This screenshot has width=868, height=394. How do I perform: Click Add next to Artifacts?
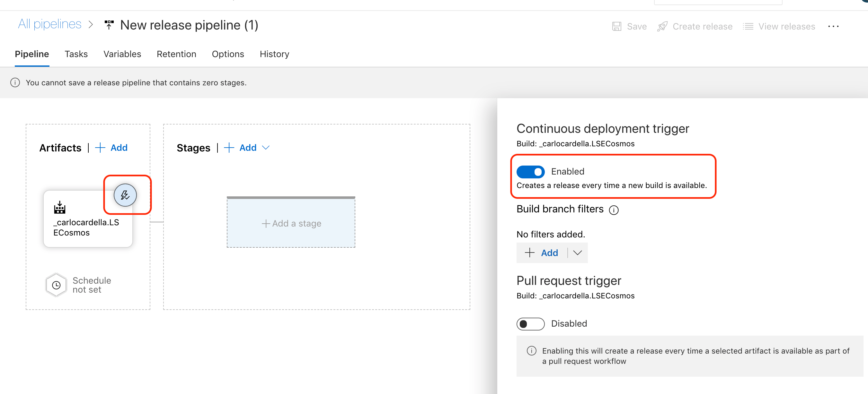click(119, 148)
